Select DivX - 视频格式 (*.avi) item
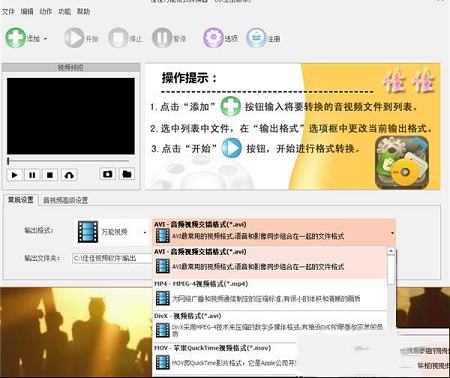This screenshot has width=450, height=378. 269,327
